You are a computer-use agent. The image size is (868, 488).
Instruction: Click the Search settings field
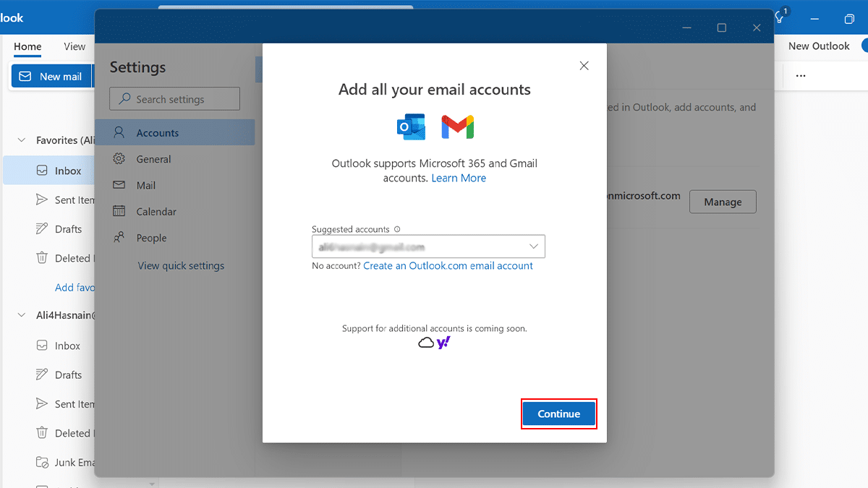174,98
